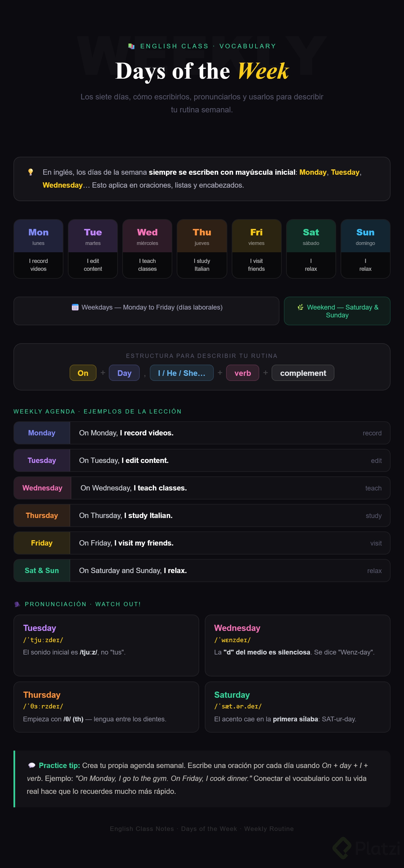
Task: Click the books icon beside English Class
Action: tap(131, 46)
